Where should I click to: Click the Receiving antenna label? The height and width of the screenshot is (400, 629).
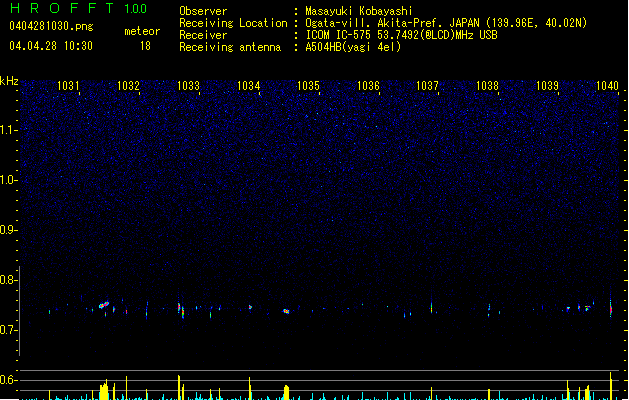click(230, 47)
